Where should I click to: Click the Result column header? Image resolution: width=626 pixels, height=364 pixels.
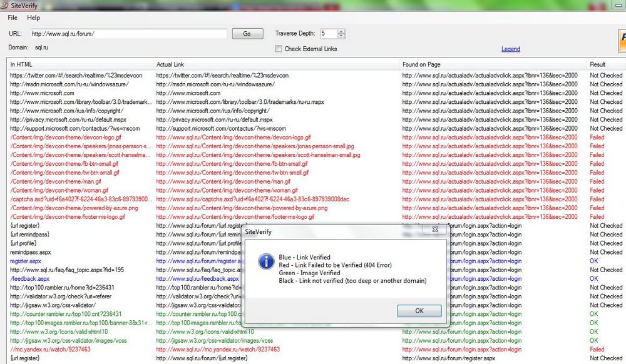point(605,64)
